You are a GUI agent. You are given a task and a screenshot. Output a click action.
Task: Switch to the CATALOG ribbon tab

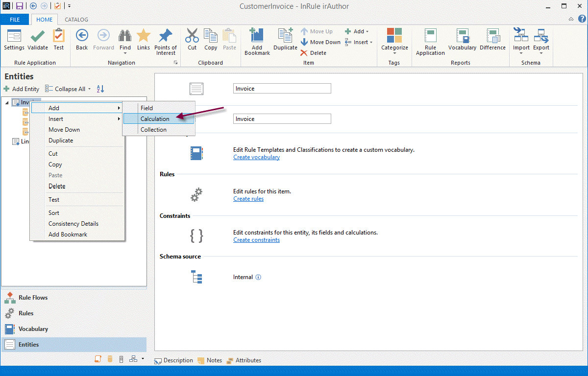click(x=76, y=20)
